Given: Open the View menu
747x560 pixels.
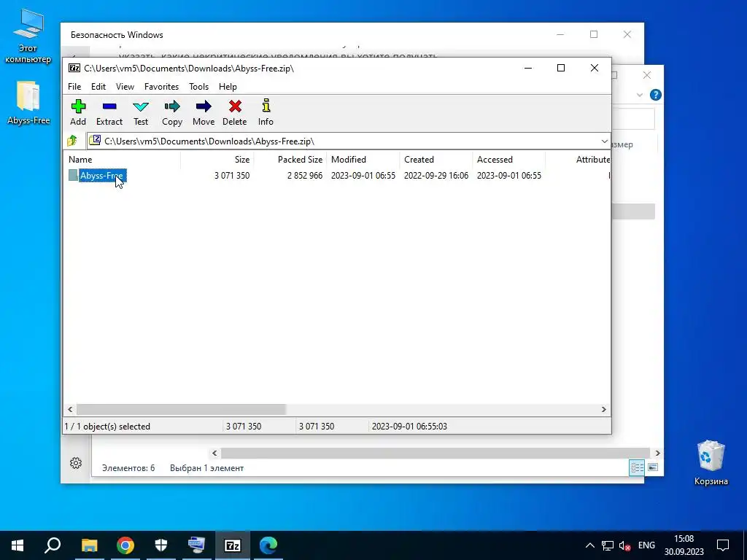Looking at the screenshot, I should tap(125, 87).
